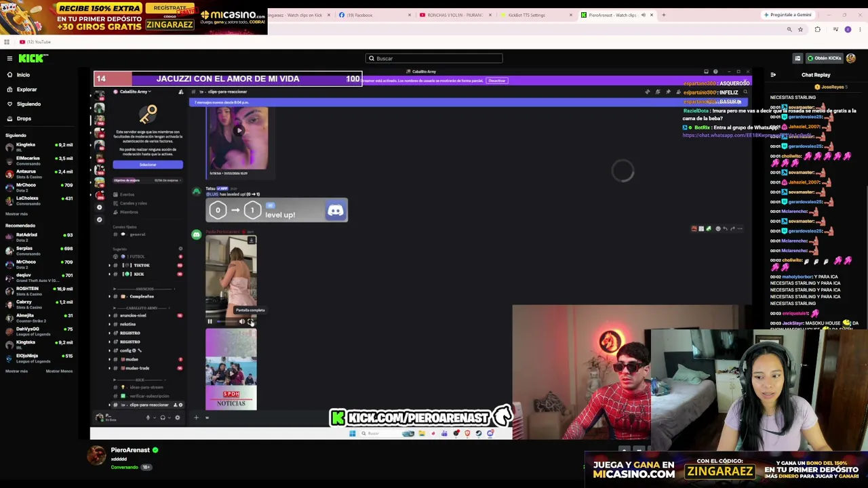Click the fullscreen icon on the Discord clip
Viewport: 868px width, 488px height.
point(251,321)
